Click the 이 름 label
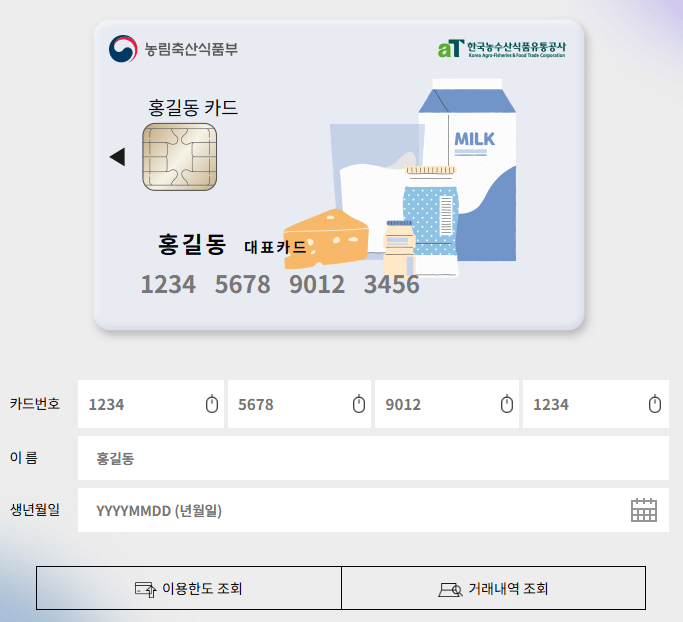The width and height of the screenshot is (683, 622). coord(24,457)
